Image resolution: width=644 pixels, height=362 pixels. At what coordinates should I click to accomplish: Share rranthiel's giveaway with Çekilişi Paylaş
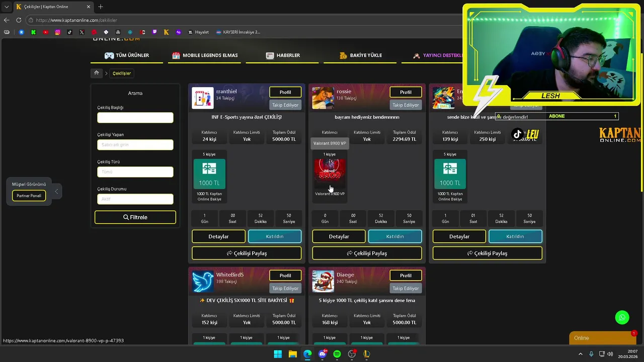[x=247, y=253]
